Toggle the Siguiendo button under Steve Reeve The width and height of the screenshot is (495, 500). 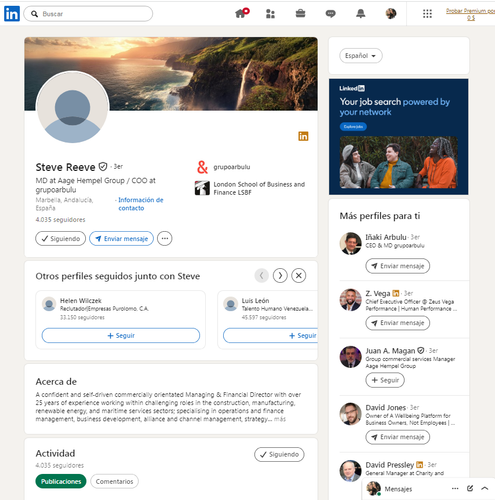(60, 239)
